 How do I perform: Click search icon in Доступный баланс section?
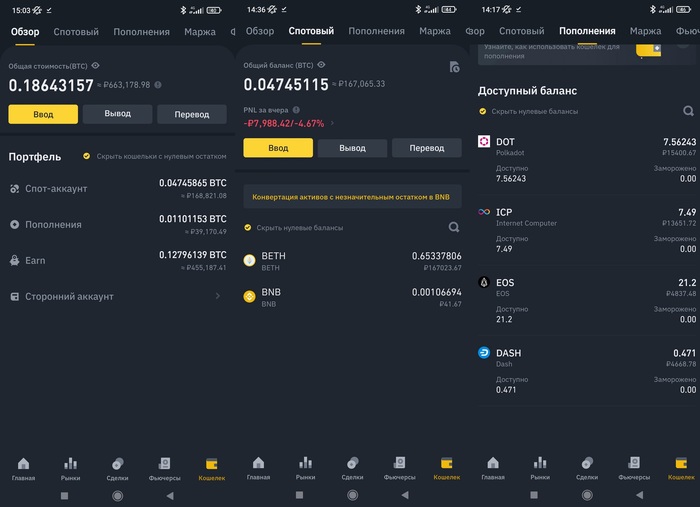point(688,111)
